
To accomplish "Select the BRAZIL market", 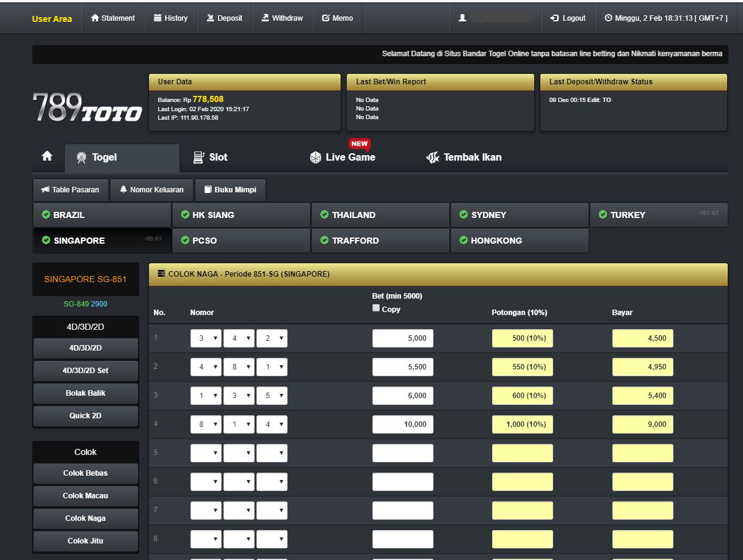I will coord(102,215).
